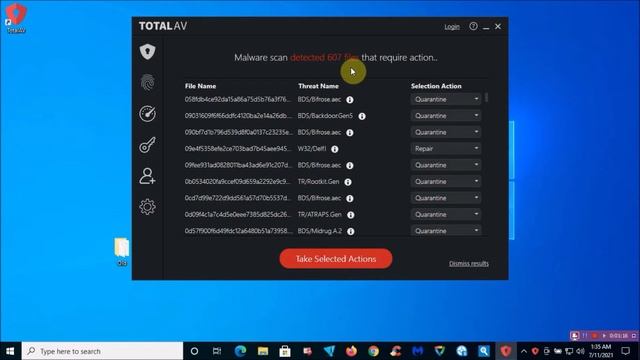640x360 pixels.
Task: Show info for file 0cd7d99e722 threat
Action: click(x=350, y=198)
